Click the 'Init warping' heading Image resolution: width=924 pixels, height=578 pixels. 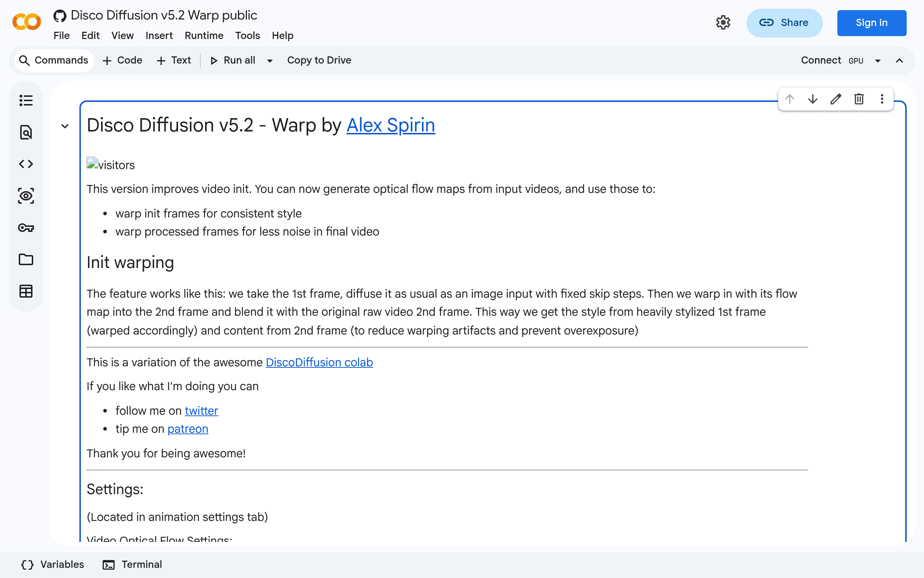pyautogui.click(x=130, y=263)
